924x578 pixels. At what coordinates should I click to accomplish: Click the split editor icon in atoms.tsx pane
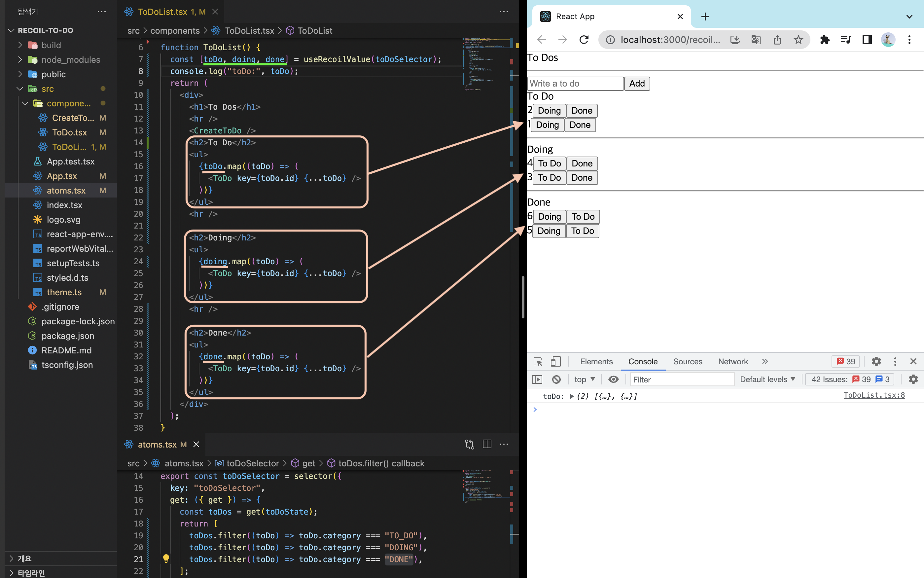[x=487, y=444]
